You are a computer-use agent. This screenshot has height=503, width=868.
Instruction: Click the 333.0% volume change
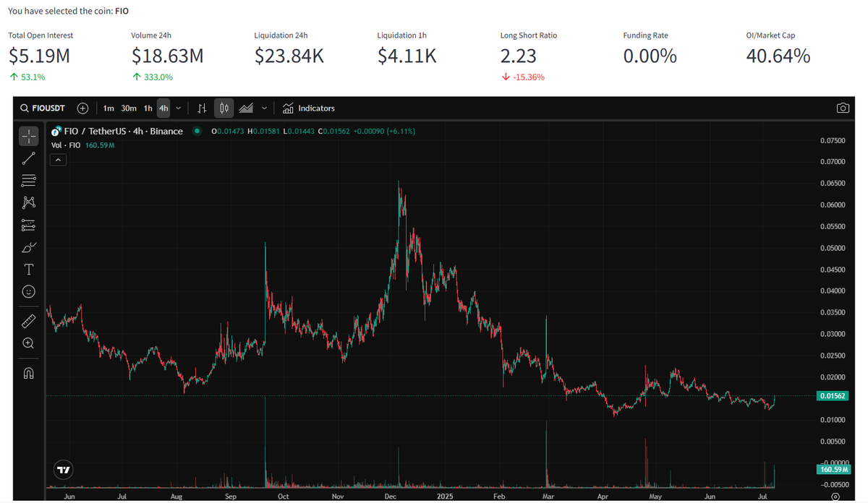152,77
